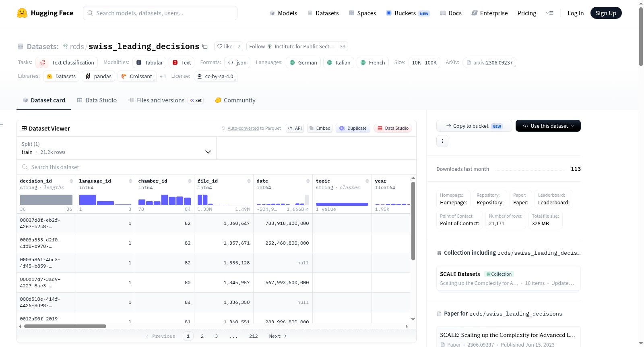This screenshot has width=644, height=347.
Task: Open the navigation overflow menu beside Pricing
Action: [549, 13]
